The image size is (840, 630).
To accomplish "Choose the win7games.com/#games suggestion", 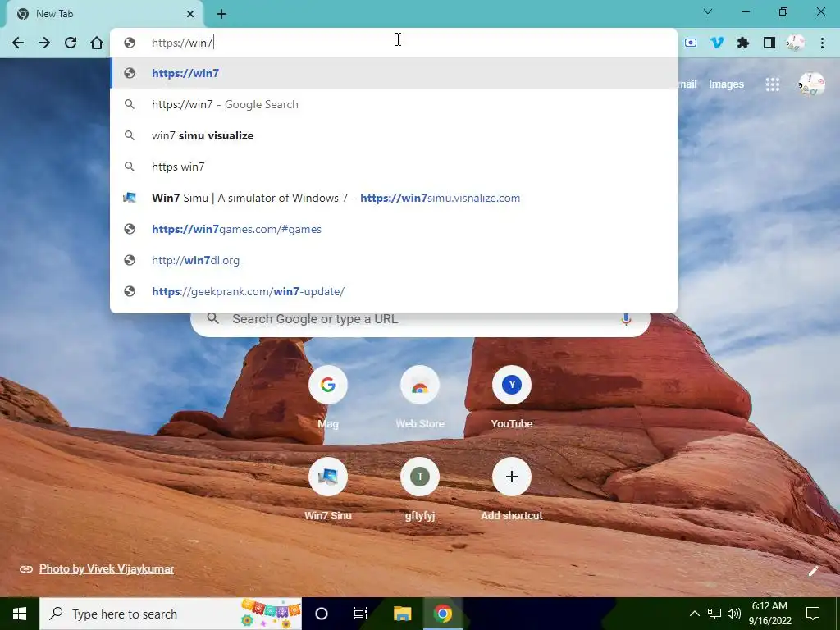I will coord(394,229).
